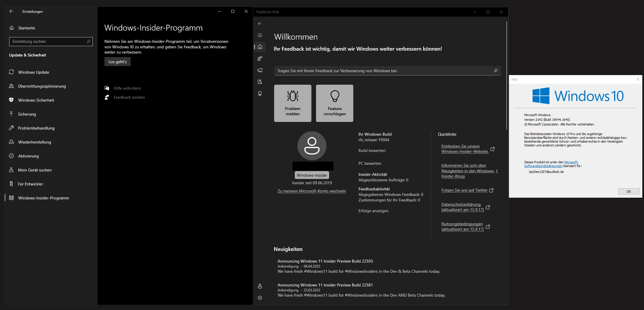Viewport: 644px width, 310px height.
Task: Open Announcements megaphone icon in Feedback-Hub
Action: (x=260, y=70)
